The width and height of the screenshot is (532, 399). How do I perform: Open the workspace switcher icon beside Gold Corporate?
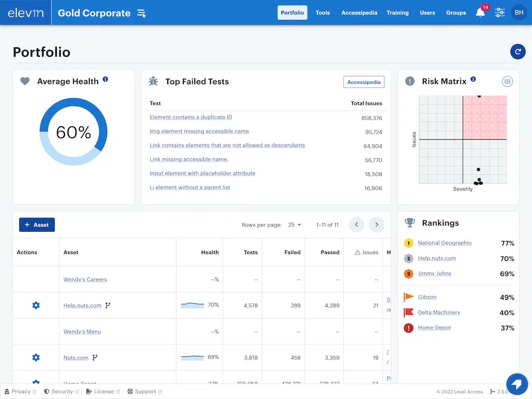141,13
